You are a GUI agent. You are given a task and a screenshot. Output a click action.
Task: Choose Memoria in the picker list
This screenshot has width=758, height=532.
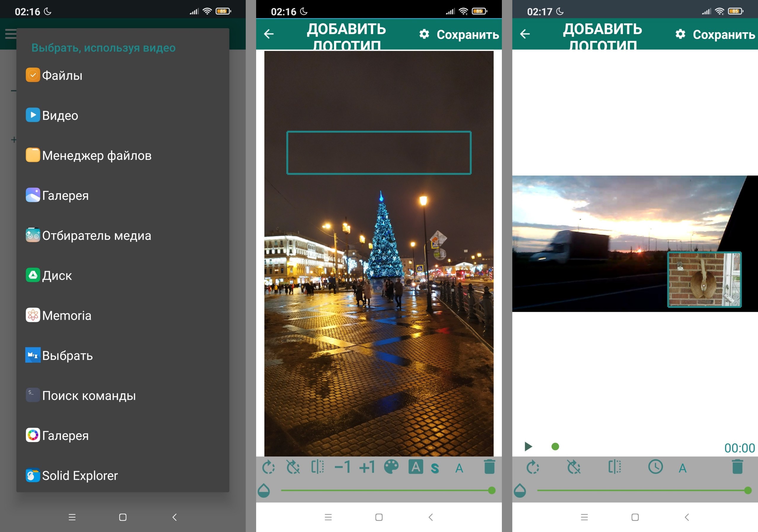[123, 316]
